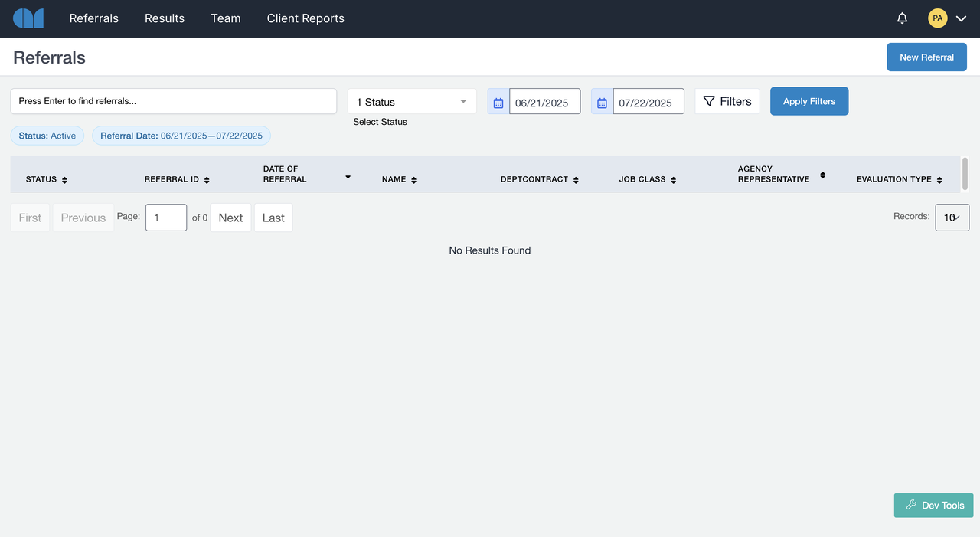
Task: Click the app logo icon
Action: pos(28,18)
